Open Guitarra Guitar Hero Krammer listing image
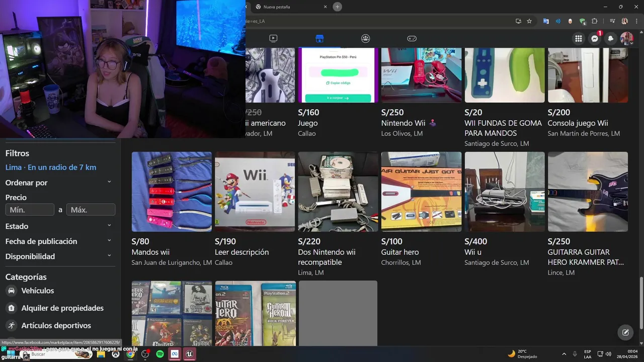The height and width of the screenshot is (362, 644). (x=588, y=192)
